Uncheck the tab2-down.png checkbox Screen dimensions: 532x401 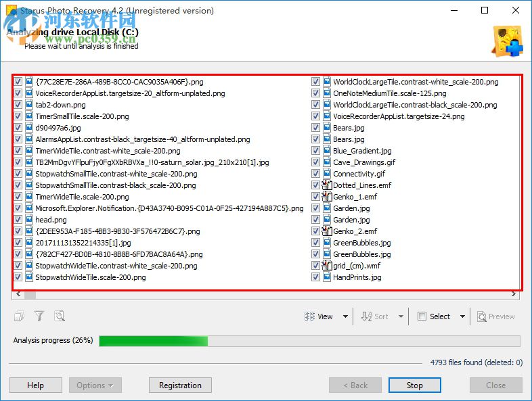(18, 105)
